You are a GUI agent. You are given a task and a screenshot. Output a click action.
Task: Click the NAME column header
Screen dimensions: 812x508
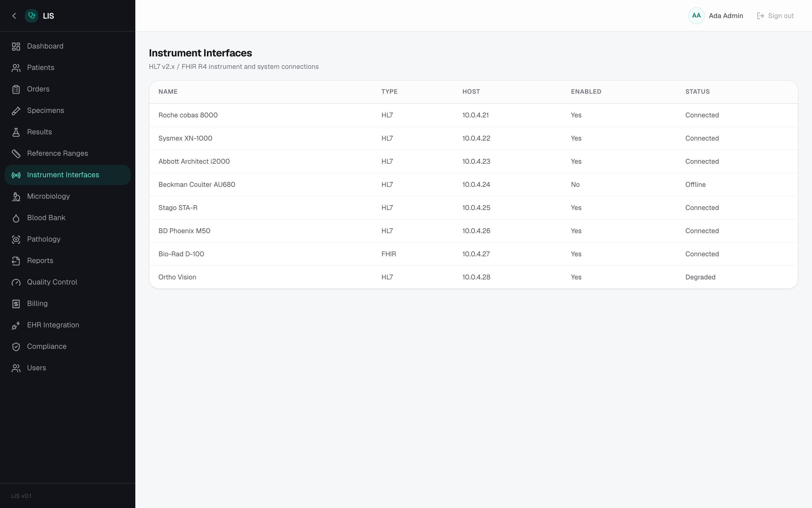168,92
